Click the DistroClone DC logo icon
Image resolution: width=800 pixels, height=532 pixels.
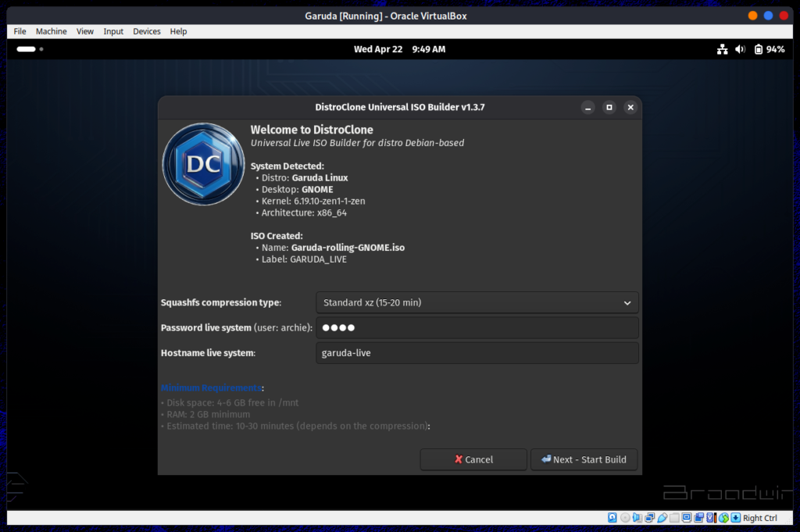[x=203, y=164]
